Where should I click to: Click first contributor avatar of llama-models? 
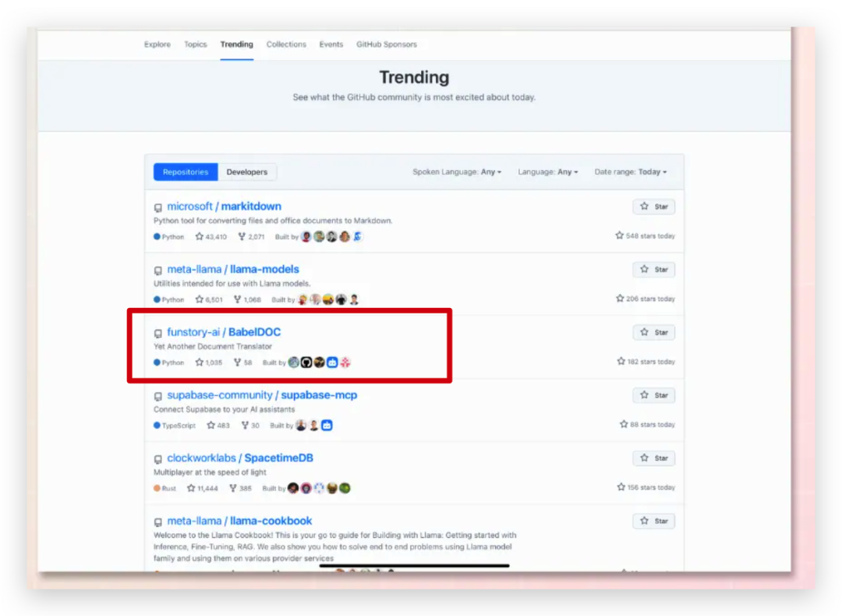point(302,299)
